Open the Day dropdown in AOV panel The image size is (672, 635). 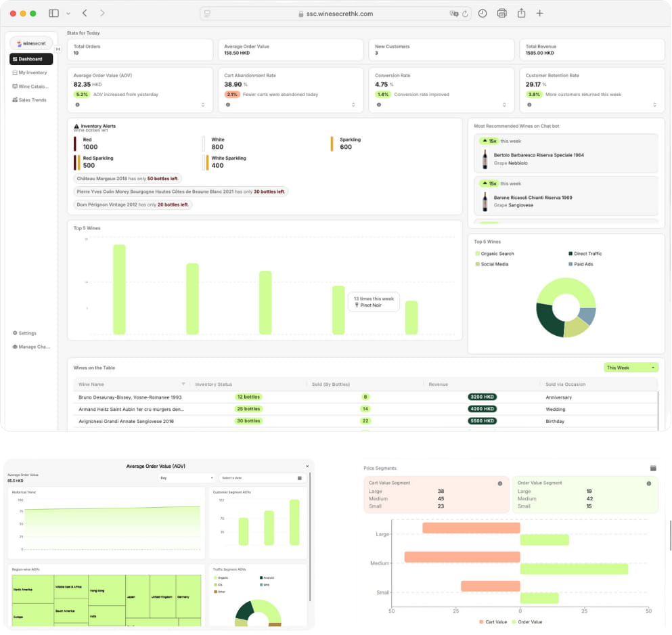click(x=187, y=478)
